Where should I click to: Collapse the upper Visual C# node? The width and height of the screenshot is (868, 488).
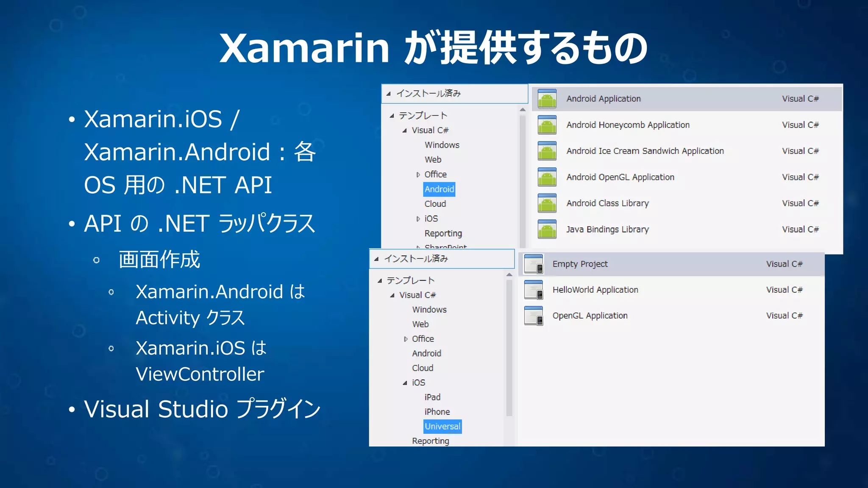[x=404, y=130]
